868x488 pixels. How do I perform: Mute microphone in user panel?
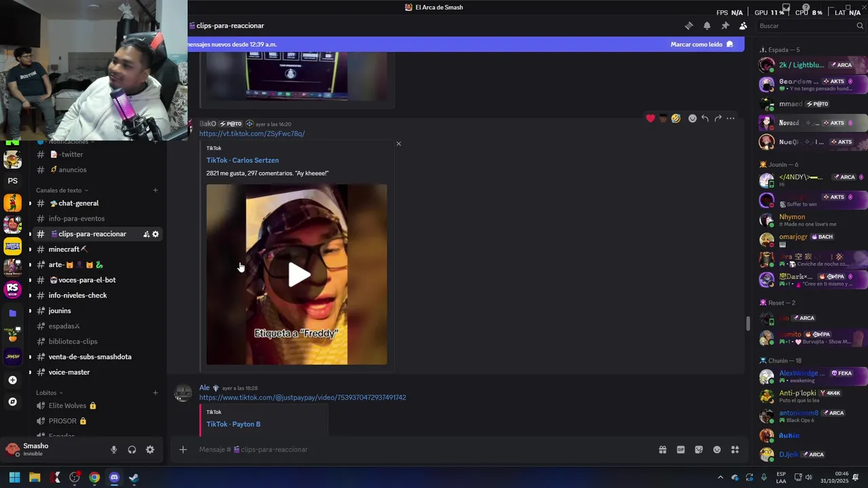(114, 449)
